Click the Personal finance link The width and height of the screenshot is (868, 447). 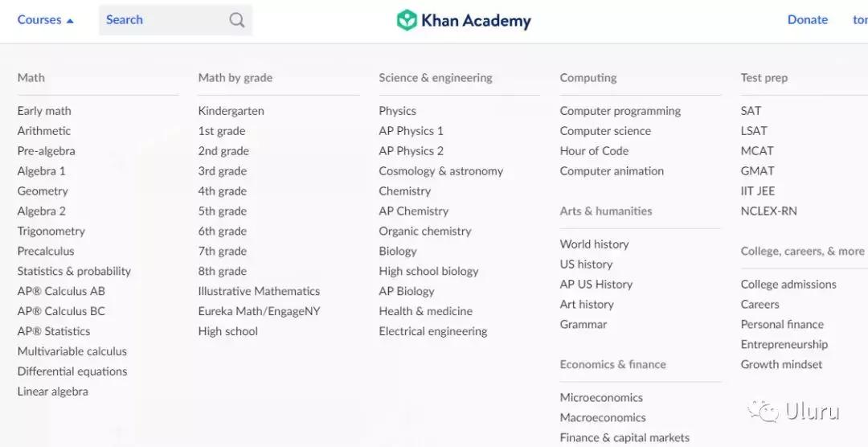pos(782,325)
